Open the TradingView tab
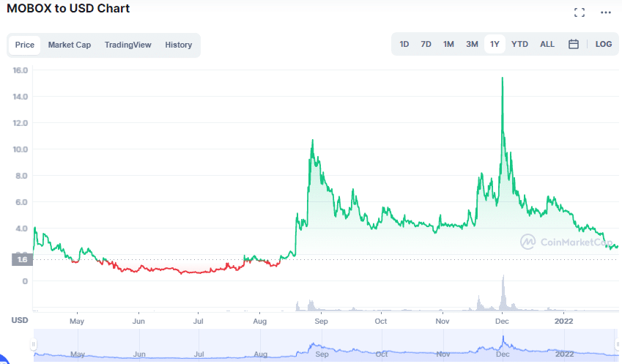 click(127, 45)
